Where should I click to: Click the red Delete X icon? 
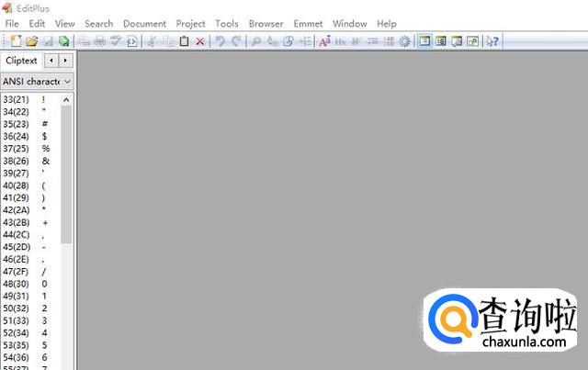point(200,41)
